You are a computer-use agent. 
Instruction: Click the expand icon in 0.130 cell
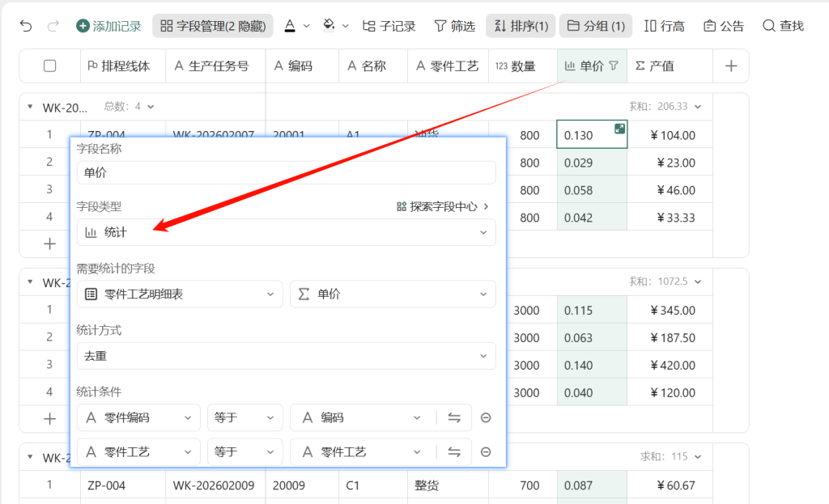coord(619,129)
